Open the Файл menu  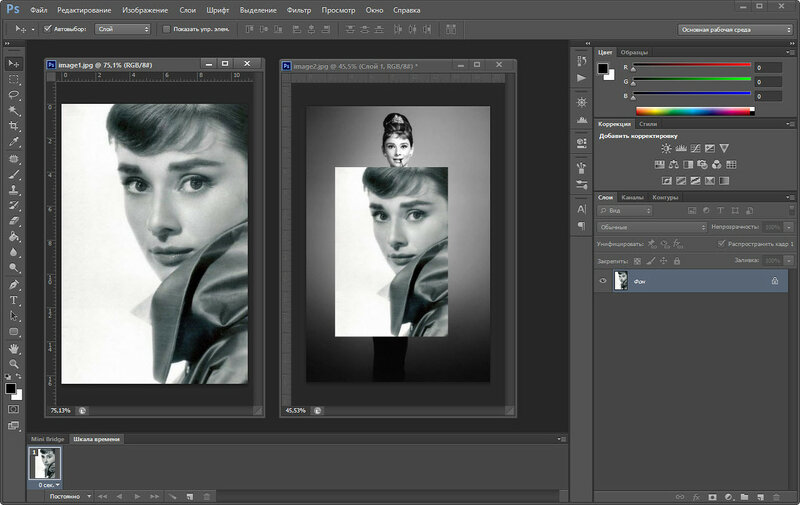38,10
